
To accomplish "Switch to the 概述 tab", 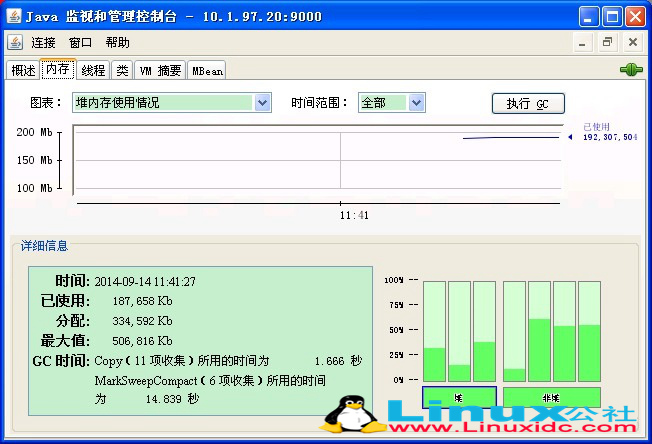I will (x=23, y=70).
